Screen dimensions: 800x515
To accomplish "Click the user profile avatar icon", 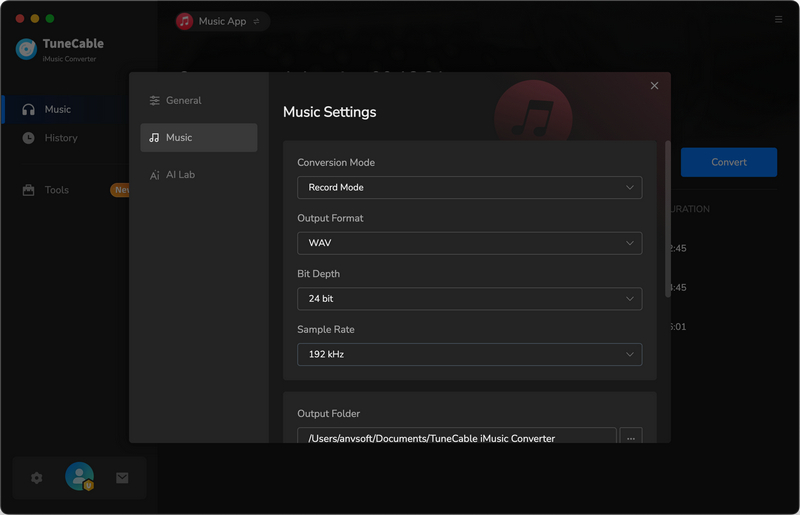I will pyautogui.click(x=79, y=477).
